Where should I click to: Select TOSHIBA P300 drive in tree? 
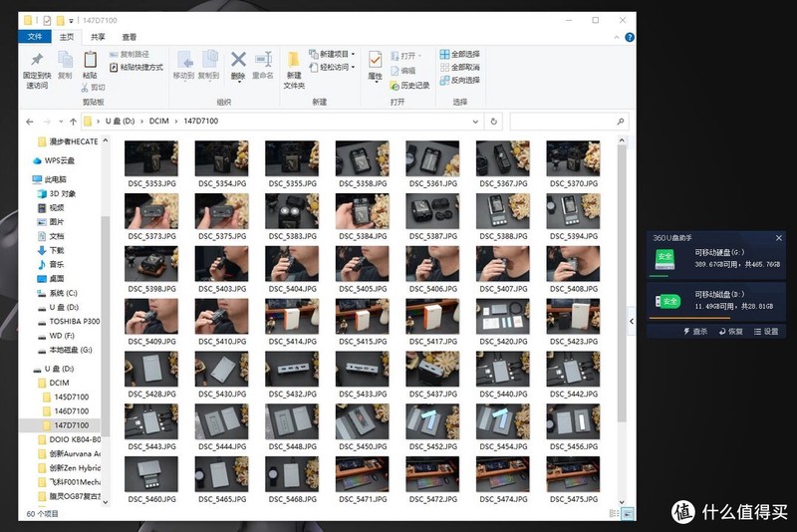[x=74, y=322]
